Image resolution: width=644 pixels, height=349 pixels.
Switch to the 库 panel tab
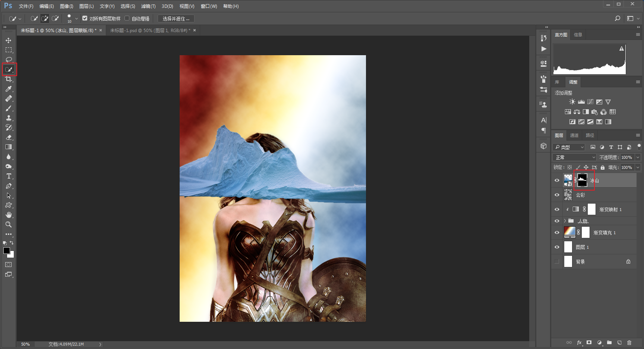coord(557,82)
